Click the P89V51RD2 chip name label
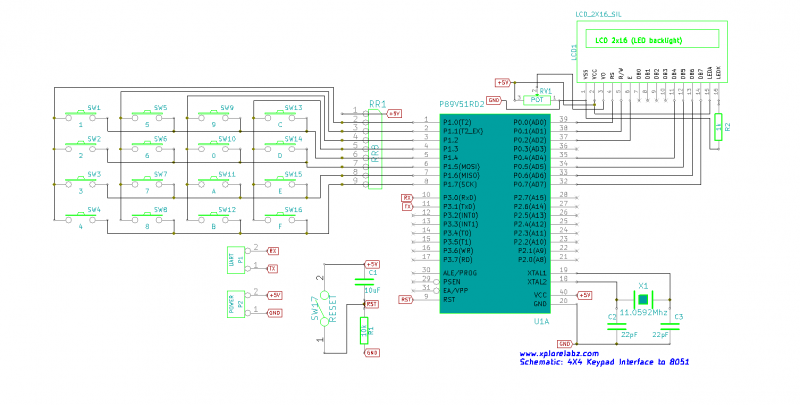The height and width of the screenshot is (405, 800). [x=461, y=104]
